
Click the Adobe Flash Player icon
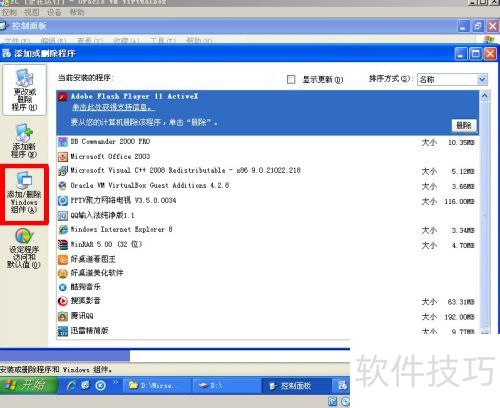(x=63, y=97)
